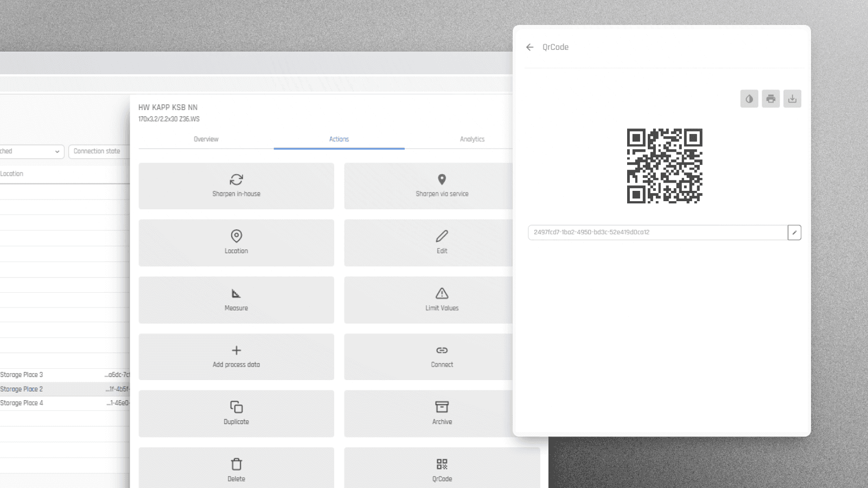Click the Sharpen in-house refresh icon
The height and width of the screenshot is (488, 868).
237,179
